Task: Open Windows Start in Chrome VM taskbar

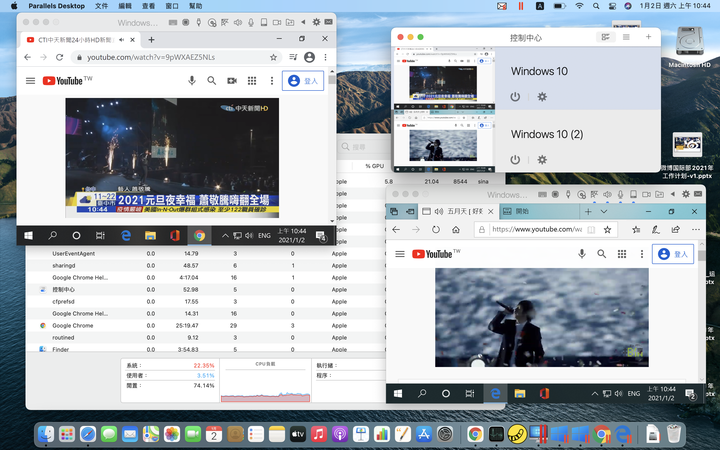Action: click(28, 236)
